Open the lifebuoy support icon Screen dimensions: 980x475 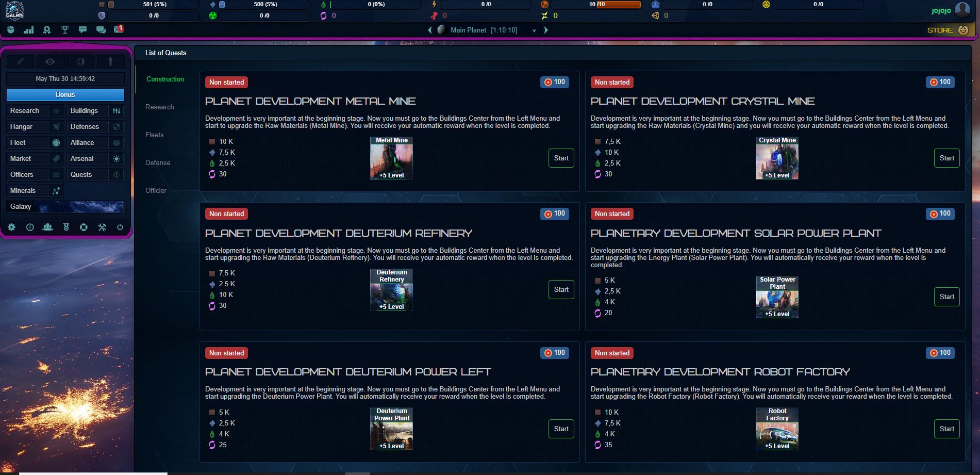[x=84, y=227]
